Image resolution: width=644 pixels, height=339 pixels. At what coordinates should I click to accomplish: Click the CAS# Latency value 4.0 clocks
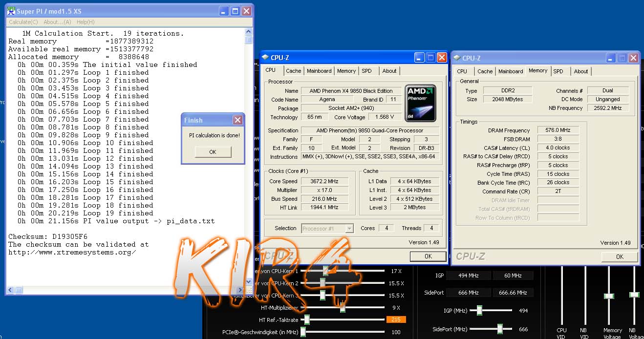[558, 148]
